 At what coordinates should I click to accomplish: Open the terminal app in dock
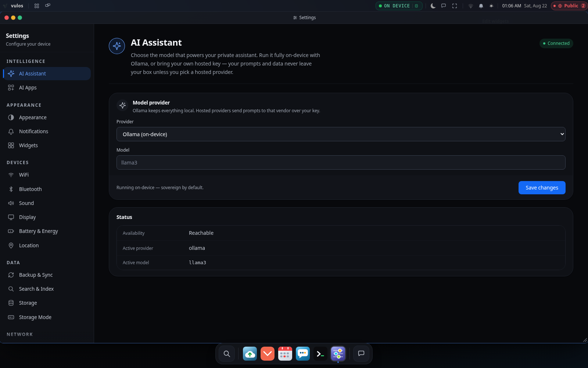pos(320,354)
